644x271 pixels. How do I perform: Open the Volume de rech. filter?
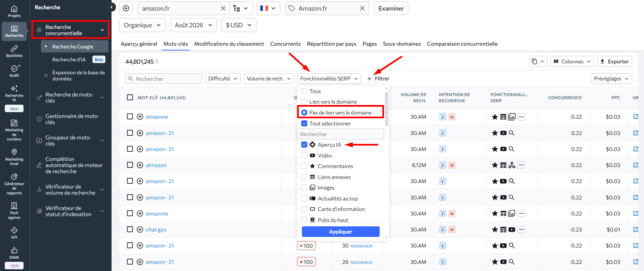point(269,79)
